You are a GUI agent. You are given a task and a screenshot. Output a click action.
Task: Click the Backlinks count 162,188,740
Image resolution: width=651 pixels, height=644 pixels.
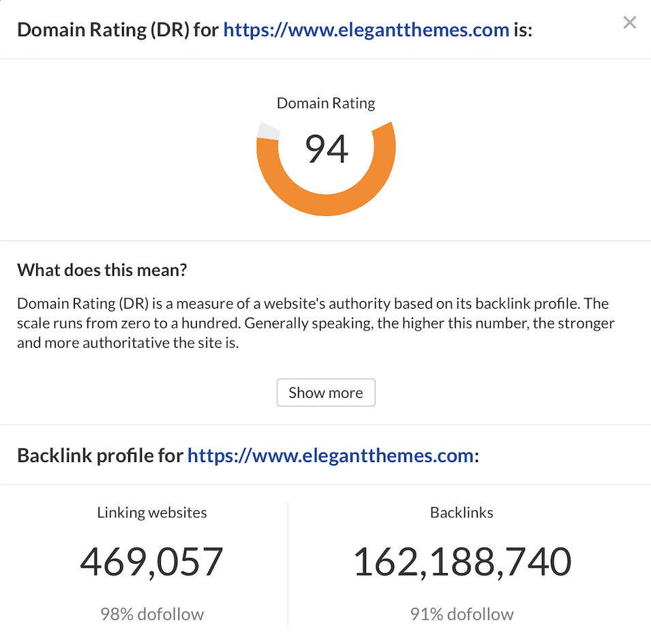coord(461,562)
